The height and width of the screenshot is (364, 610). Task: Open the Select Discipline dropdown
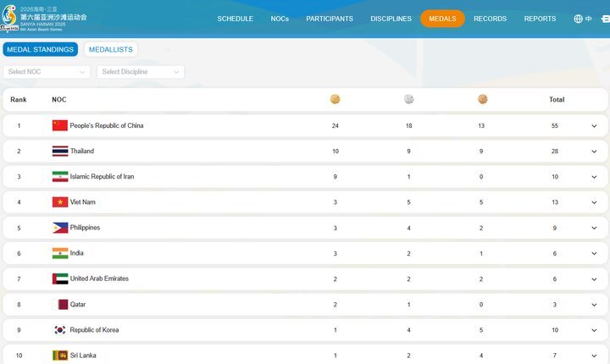tap(141, 72)
